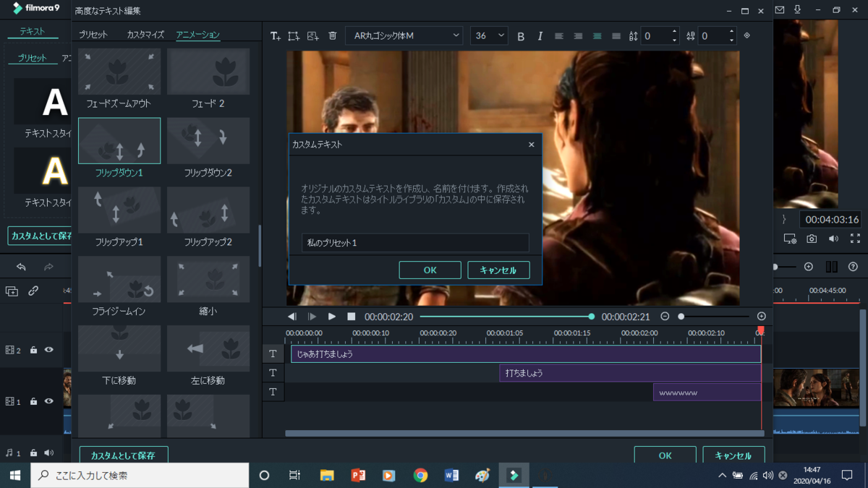Confirm the カスタムテキスト dialog with OK

[x=430, y=270]
